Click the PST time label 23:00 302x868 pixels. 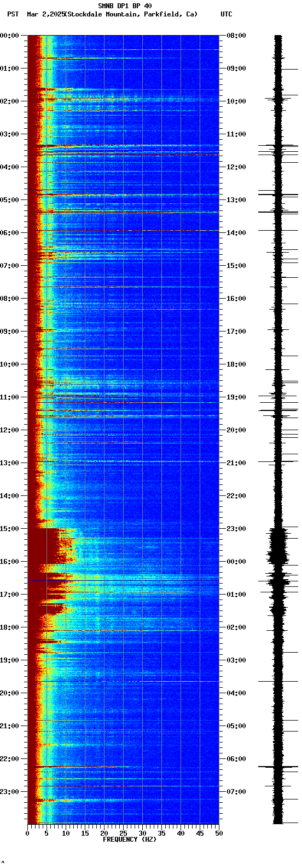(x=9, y=792)
